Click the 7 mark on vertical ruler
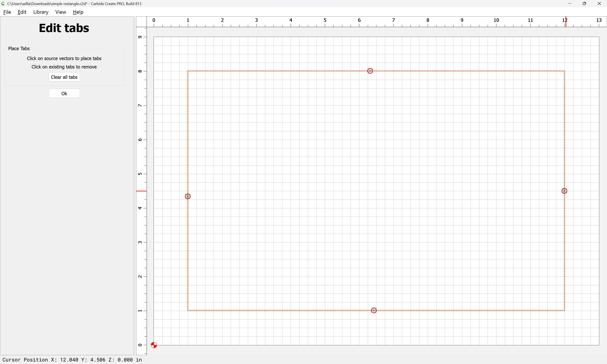 (140, 106)
